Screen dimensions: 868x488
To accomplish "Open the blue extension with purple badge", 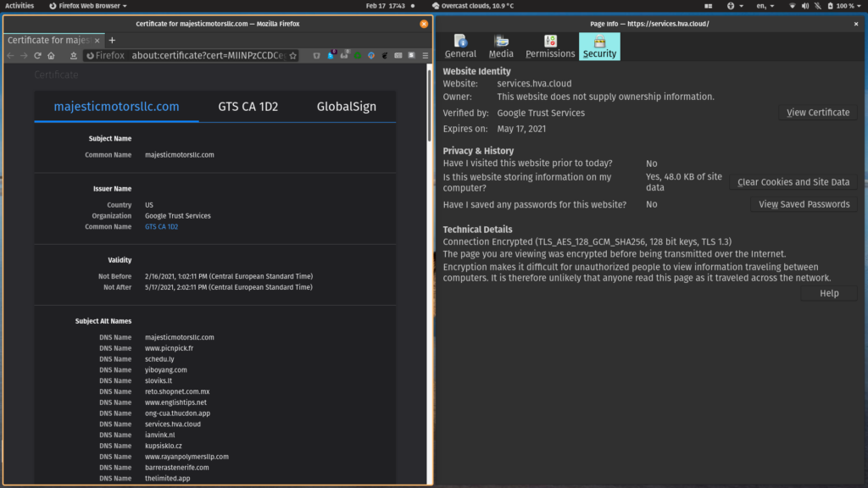I will coord(331,55).
